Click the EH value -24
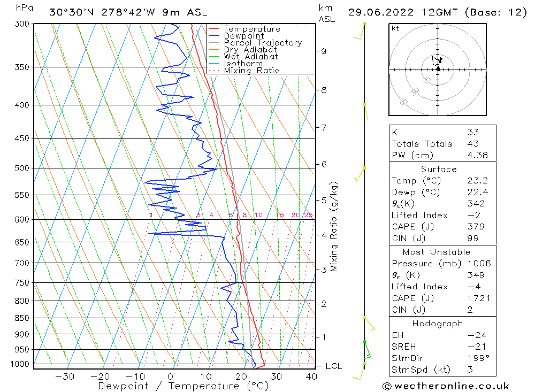 (477, 335)
